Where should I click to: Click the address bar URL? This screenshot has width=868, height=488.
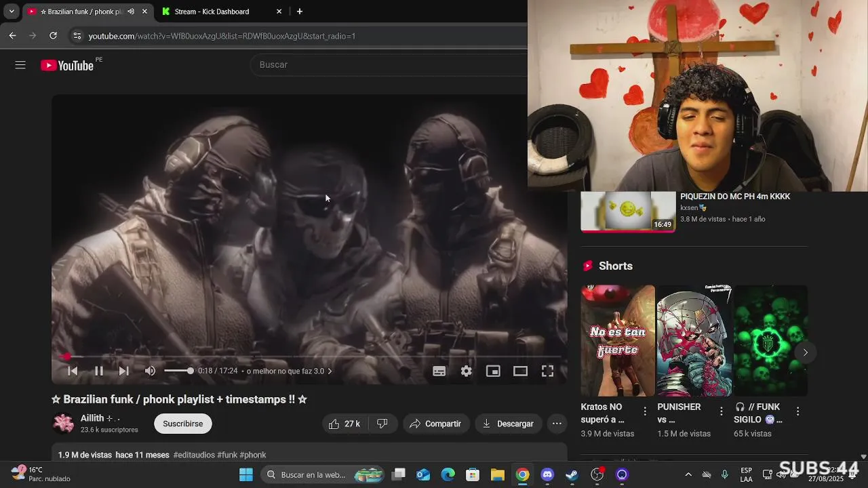pyautogui.click(x=222, y=36)
